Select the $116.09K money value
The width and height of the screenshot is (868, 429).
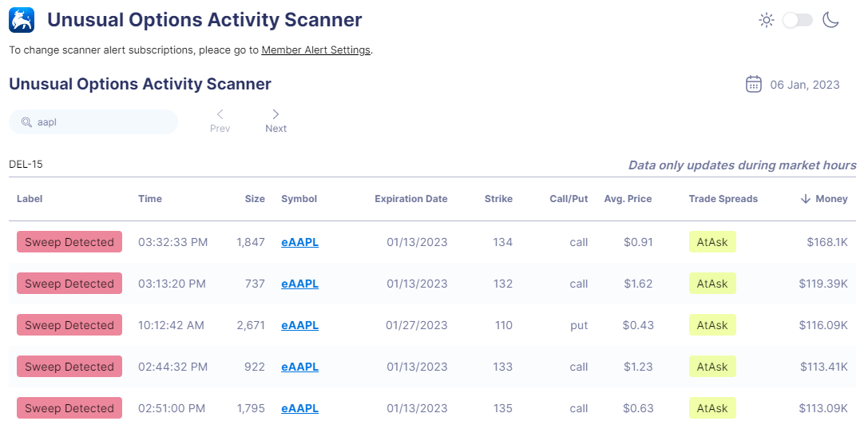(x=823, y=325)
